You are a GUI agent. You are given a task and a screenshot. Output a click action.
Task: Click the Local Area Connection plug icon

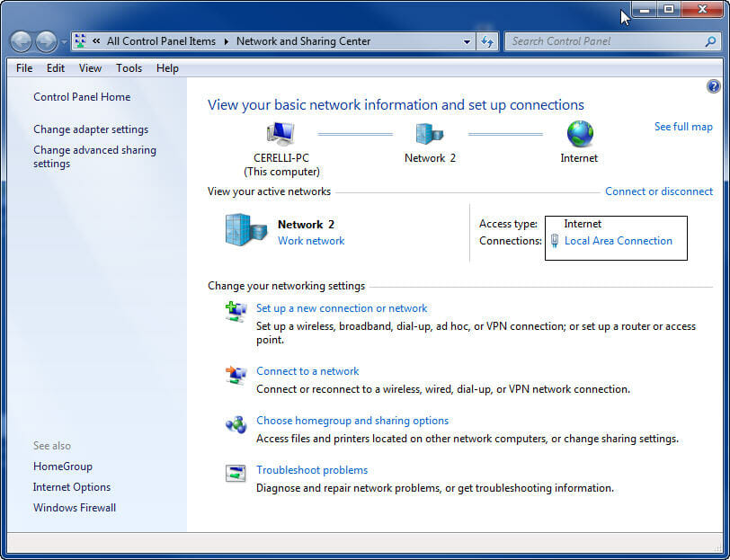(555, 241)
